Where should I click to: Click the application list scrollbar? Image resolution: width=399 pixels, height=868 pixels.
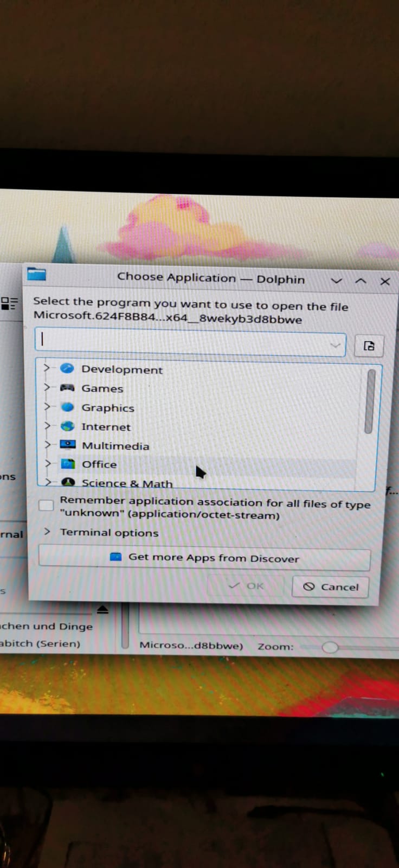[x=370, y=401]
